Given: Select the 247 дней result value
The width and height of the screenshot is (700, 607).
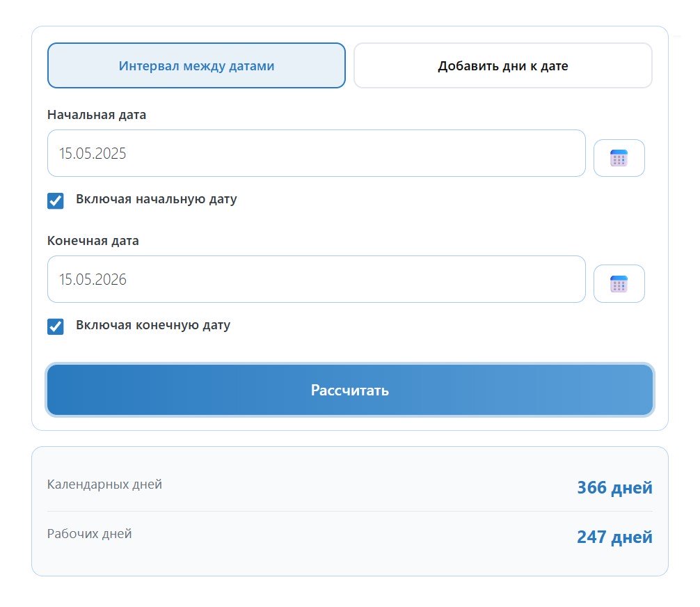Looking at the screenshot, I should [x=614, y=537].
